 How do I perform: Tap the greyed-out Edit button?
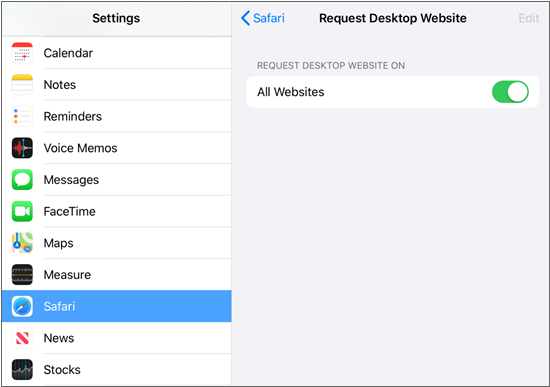pyautogui.click(x=529, y=18)
